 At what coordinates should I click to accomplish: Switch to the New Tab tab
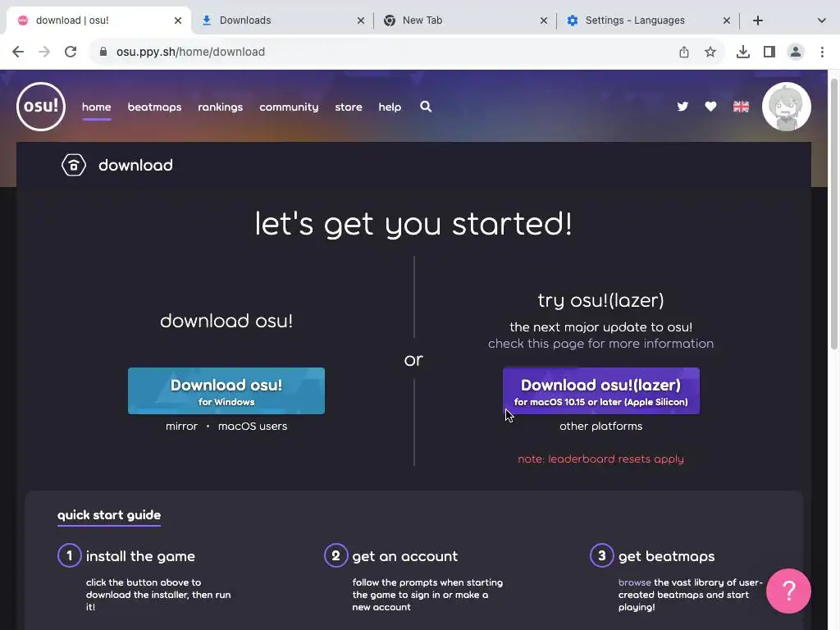465,21
